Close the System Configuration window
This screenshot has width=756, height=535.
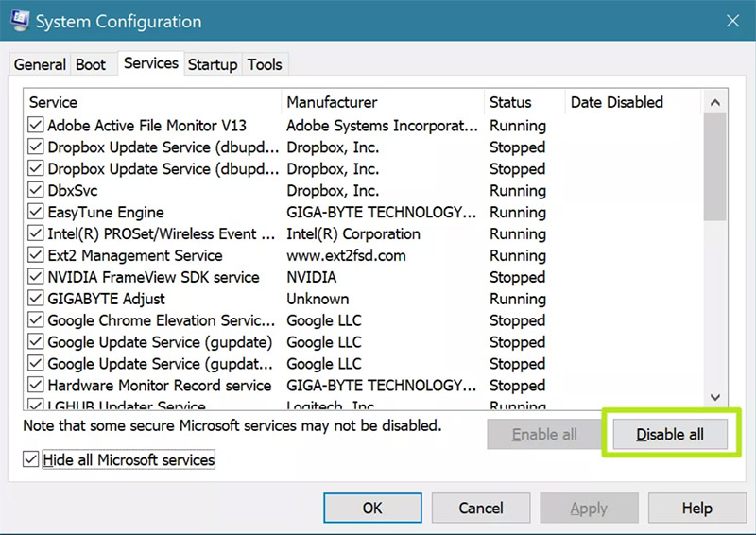point(732,21)
